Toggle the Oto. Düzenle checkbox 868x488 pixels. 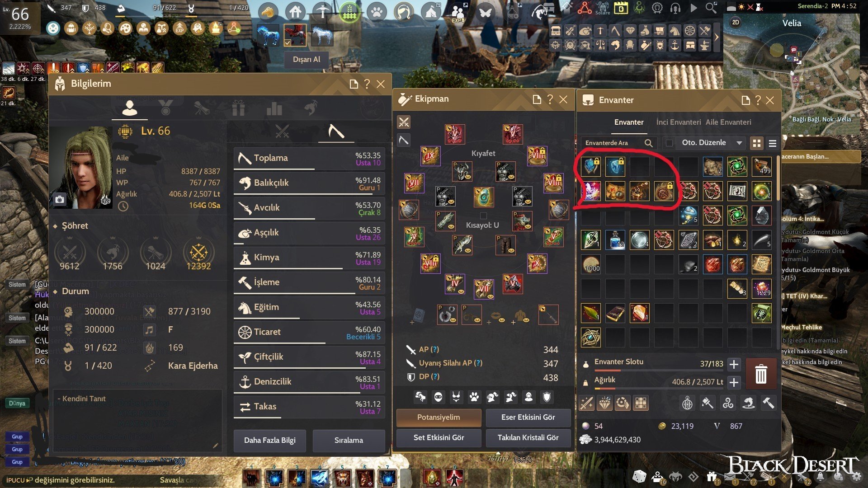tap(670, 143)
